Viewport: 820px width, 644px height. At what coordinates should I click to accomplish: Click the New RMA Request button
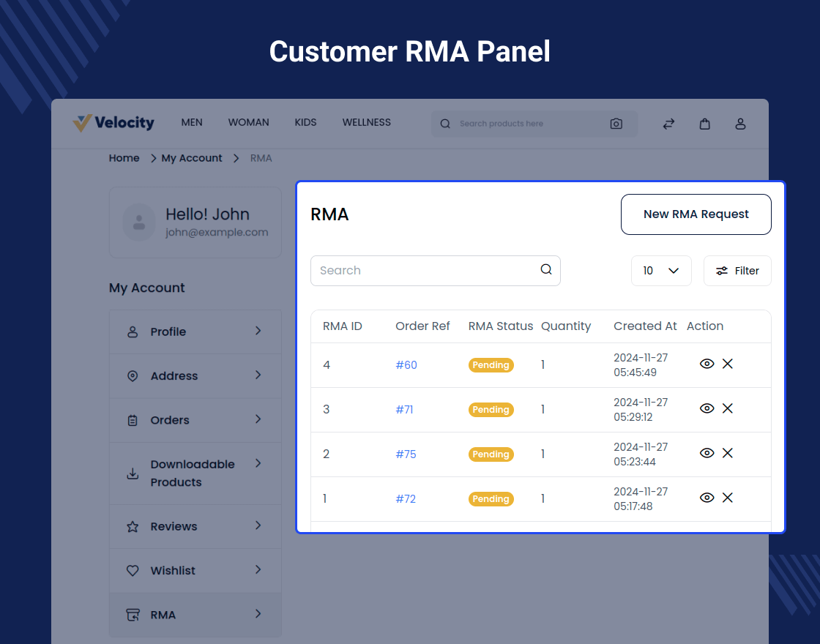point(696,214)
